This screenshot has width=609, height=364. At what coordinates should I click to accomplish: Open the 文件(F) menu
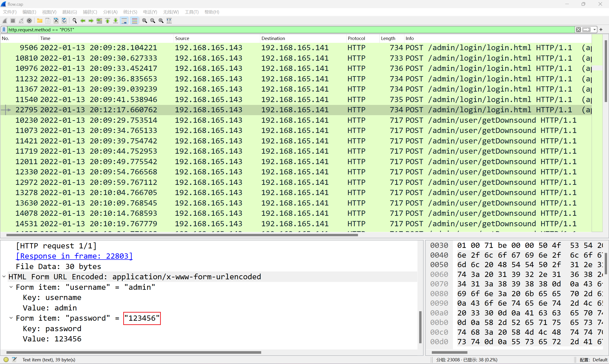coord(10,12)
